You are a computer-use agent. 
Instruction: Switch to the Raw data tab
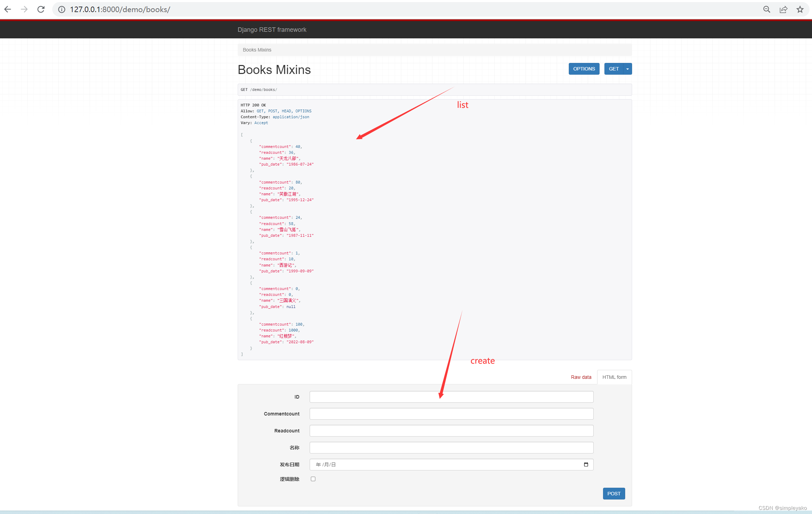click(581, 377)
